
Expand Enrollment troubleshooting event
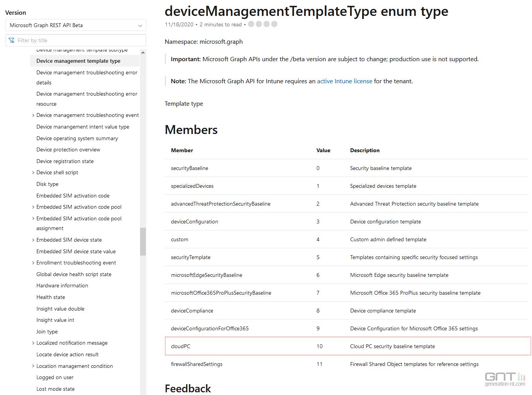tap(33, 263)
